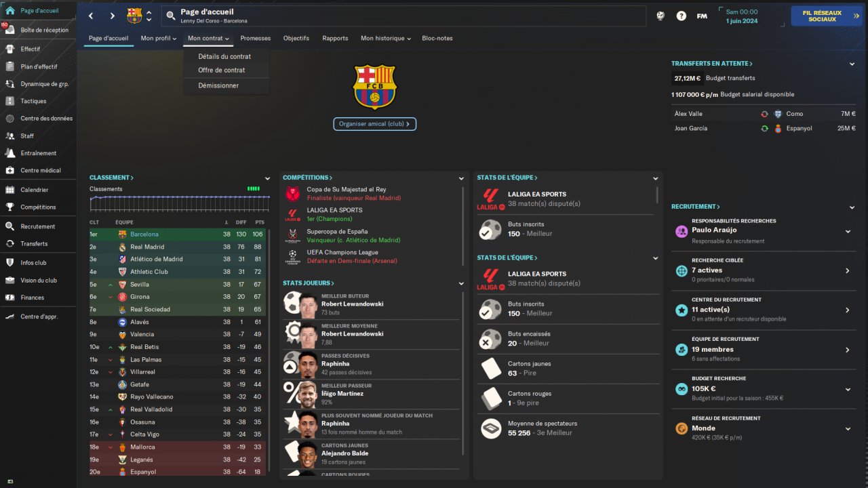Screen dimensions: 868x488
Task: Collapse the Compétitions panel chevron
Action: click(x=461, y=178)
